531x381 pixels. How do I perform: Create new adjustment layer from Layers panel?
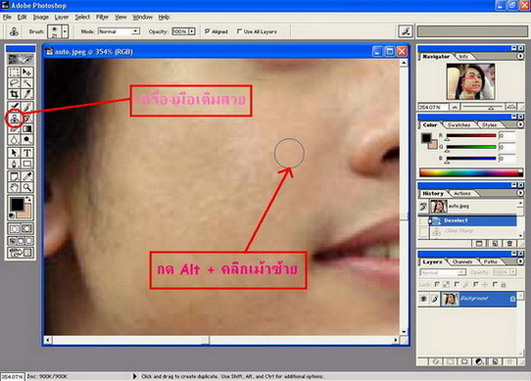pyautogui.click(x=479, y=362)
